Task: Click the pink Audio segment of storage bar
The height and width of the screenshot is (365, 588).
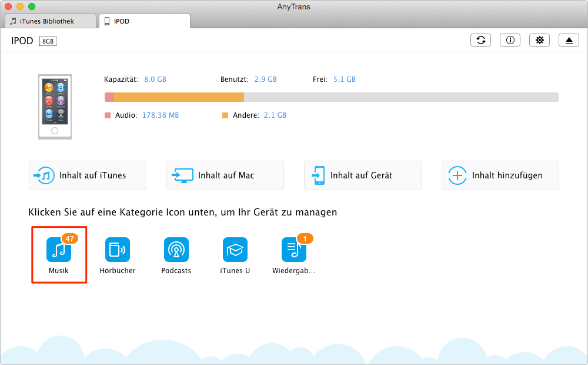Action: 109,97
